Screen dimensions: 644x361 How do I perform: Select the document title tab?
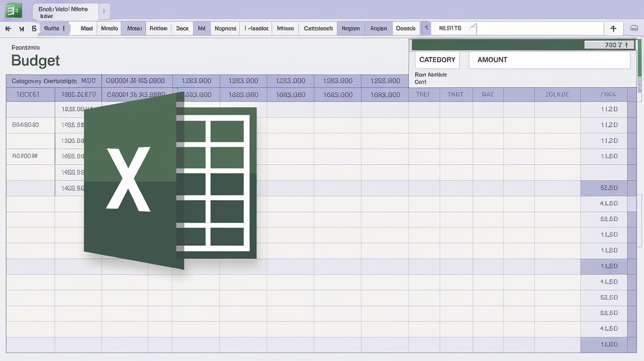click(x=63, y=12)
